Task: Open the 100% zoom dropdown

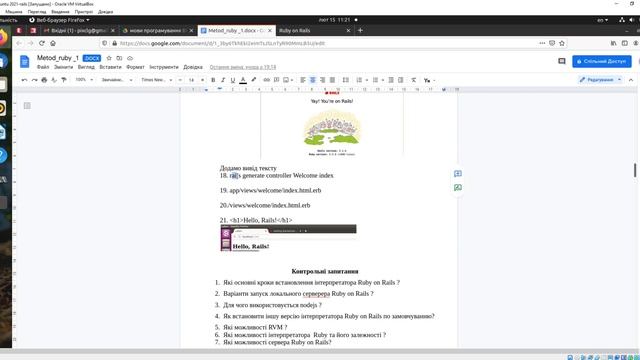Action: click(x=84, y=80)
